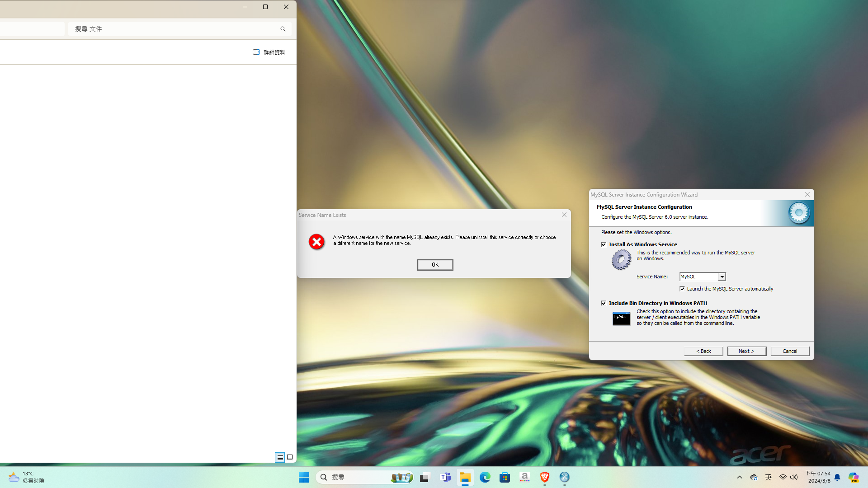Click the Back button in MySQL wizard
868x488 pixels.
(703, 351)
